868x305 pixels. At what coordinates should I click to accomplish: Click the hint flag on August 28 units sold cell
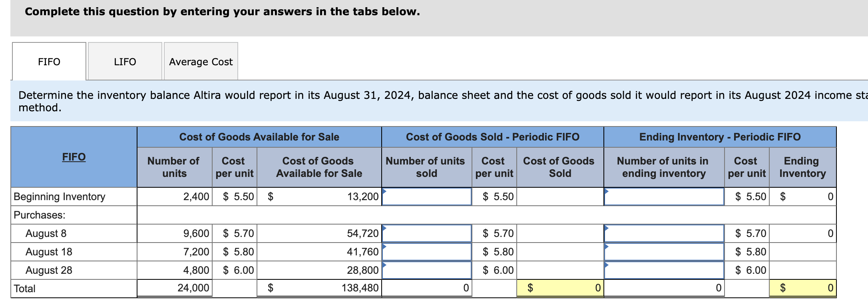(384, 265)
